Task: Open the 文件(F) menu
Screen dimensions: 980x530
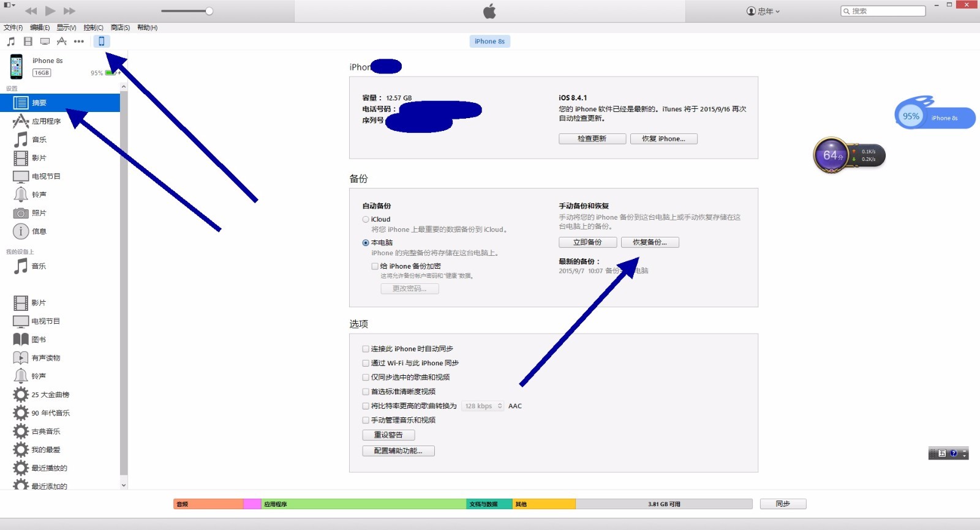Action: (13, 28)
